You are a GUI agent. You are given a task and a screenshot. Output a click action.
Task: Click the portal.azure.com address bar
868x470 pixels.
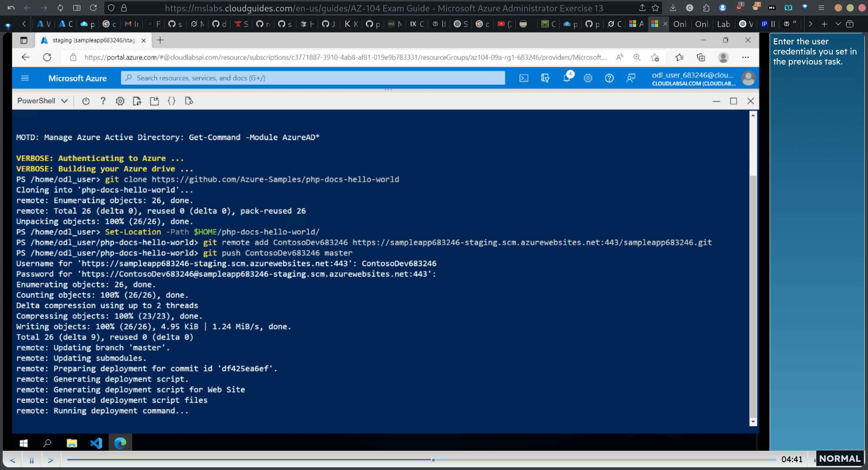tap(345, 57)
